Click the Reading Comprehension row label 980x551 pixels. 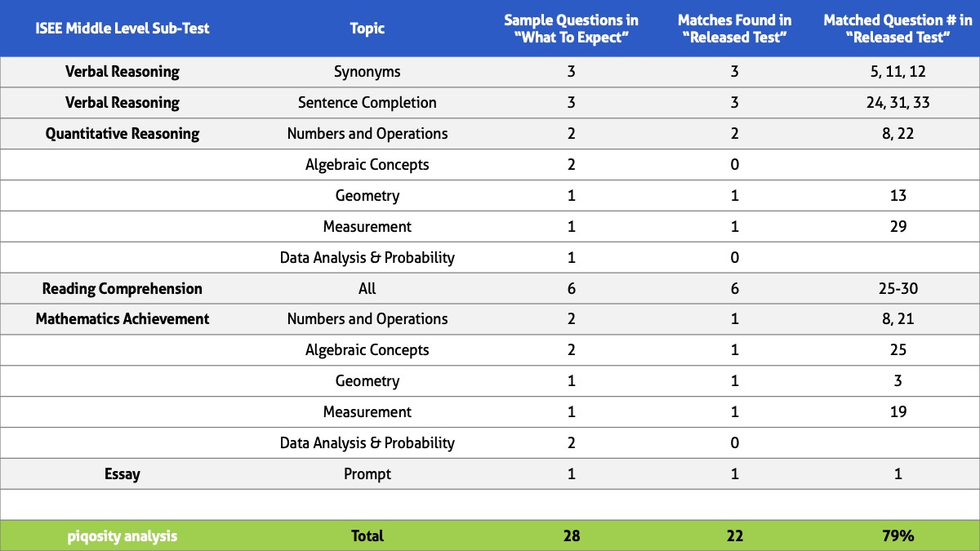[x=122, y=288]
